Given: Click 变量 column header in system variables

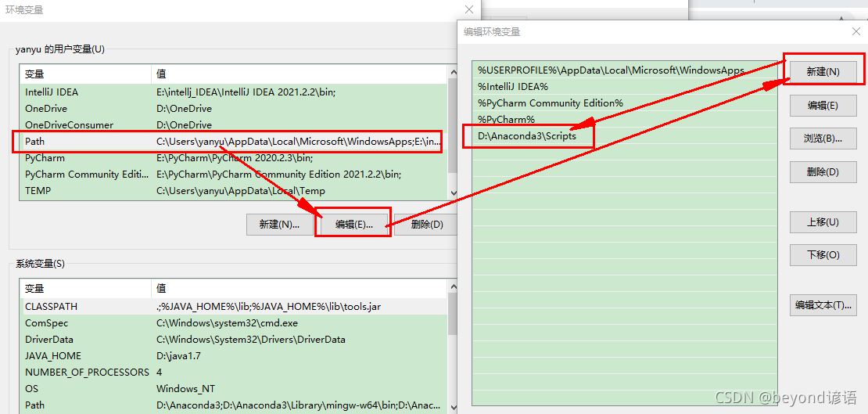Looking at the screenshot, I should pyautogui.click(x=85, y=289).
